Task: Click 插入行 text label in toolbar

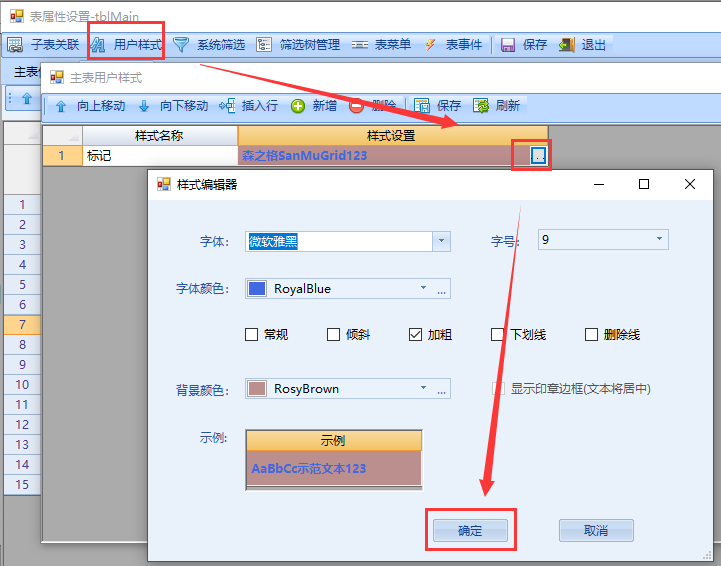Action: click(260, 106)
